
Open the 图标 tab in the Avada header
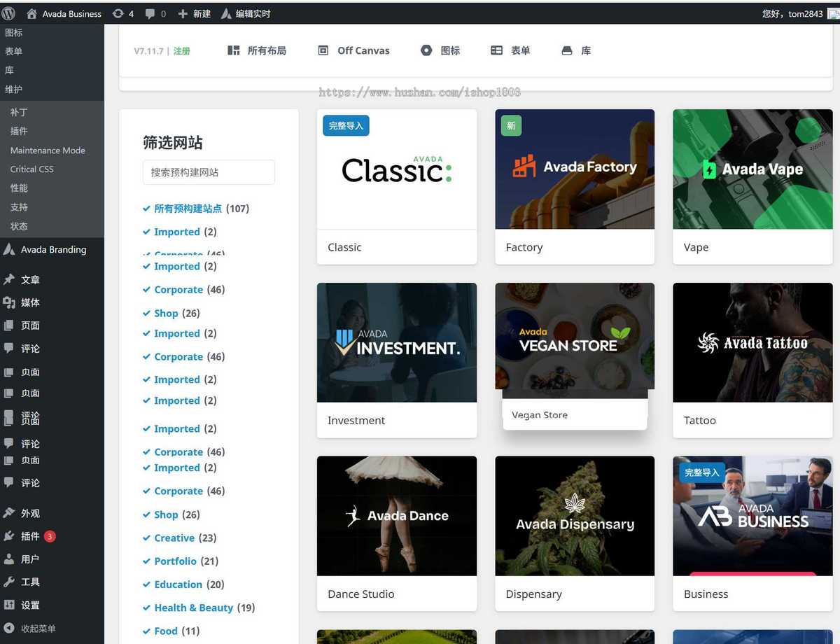tap(440, 50)
